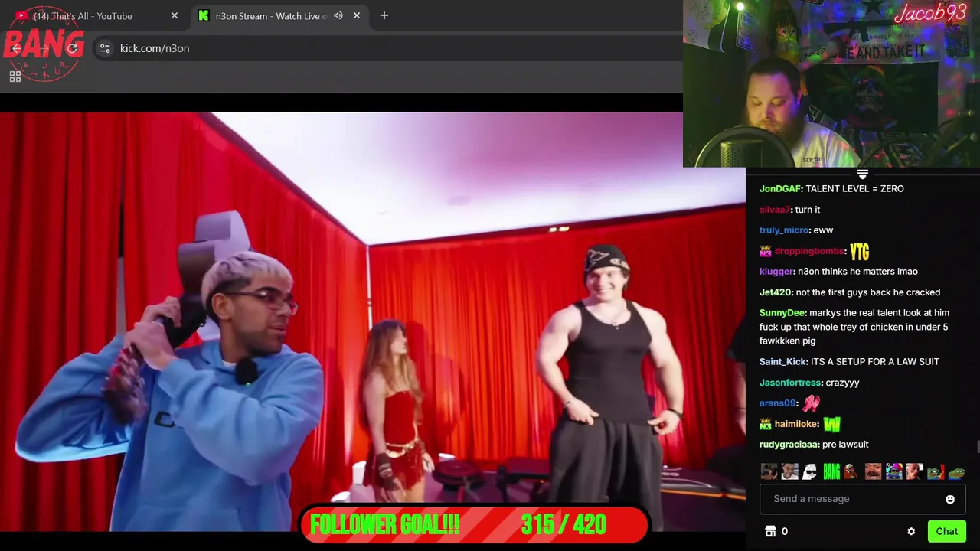Click the n3on stream video player
This screenshot has width=980, height=551.
(x=373, y=321)
